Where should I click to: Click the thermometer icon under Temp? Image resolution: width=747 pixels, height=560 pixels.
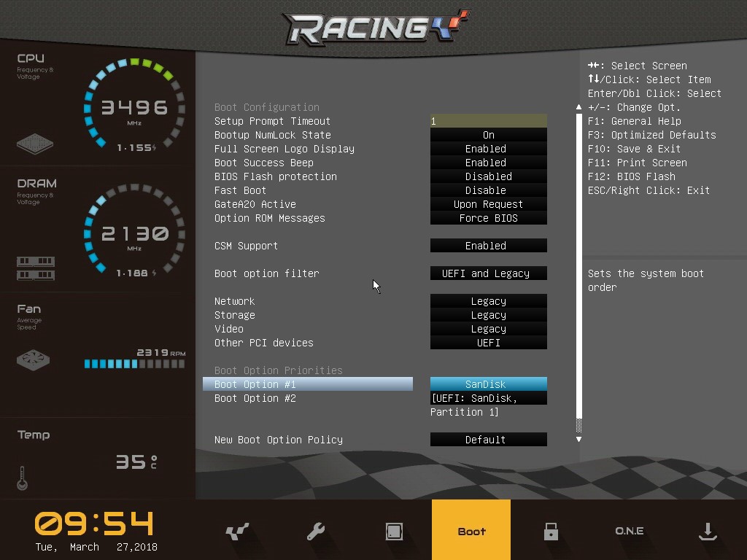click(x=22, y=478)
